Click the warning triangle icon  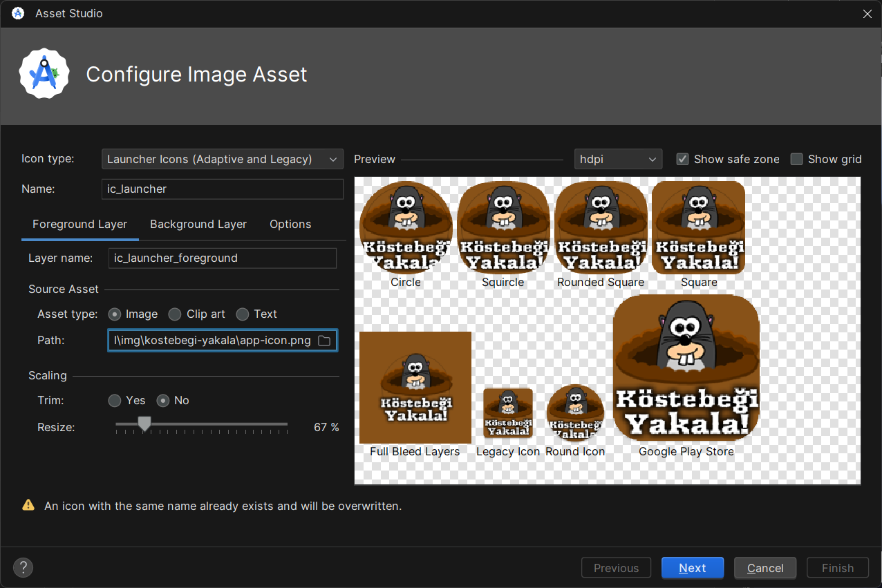(28, 505)
